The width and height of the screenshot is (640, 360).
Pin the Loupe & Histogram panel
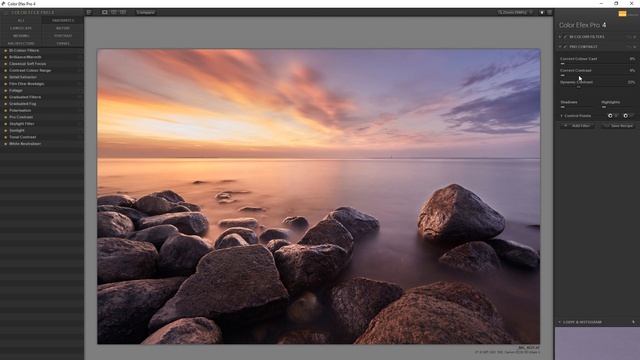click(x=633, y=322)
